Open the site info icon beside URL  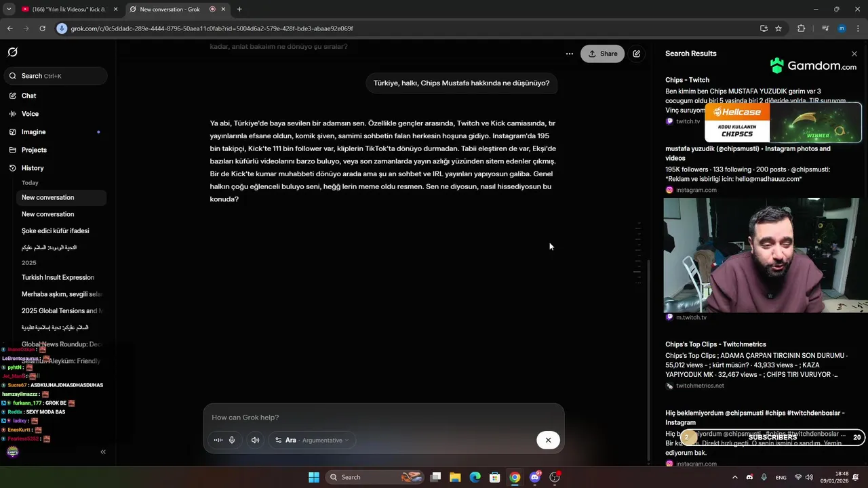point(62,28)
